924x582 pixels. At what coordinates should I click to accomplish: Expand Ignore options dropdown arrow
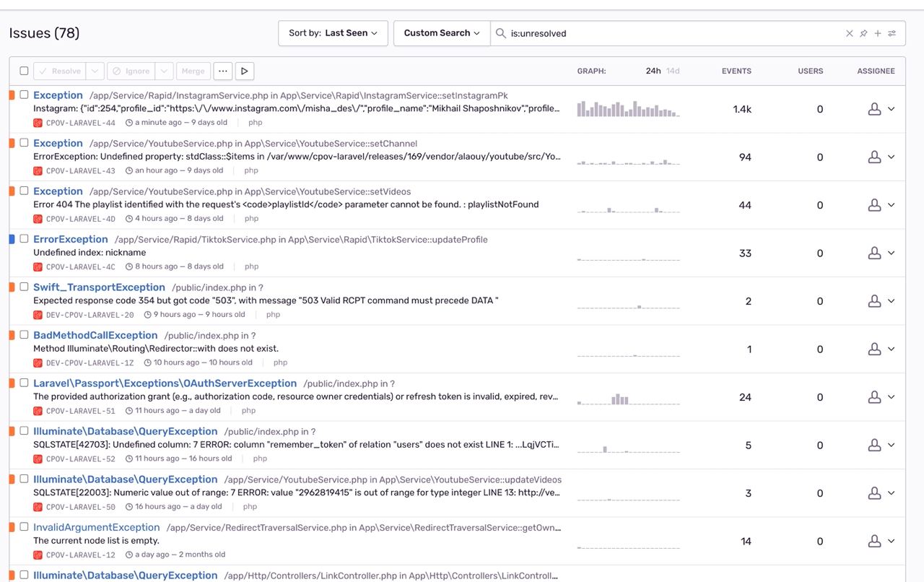(165, 71)
